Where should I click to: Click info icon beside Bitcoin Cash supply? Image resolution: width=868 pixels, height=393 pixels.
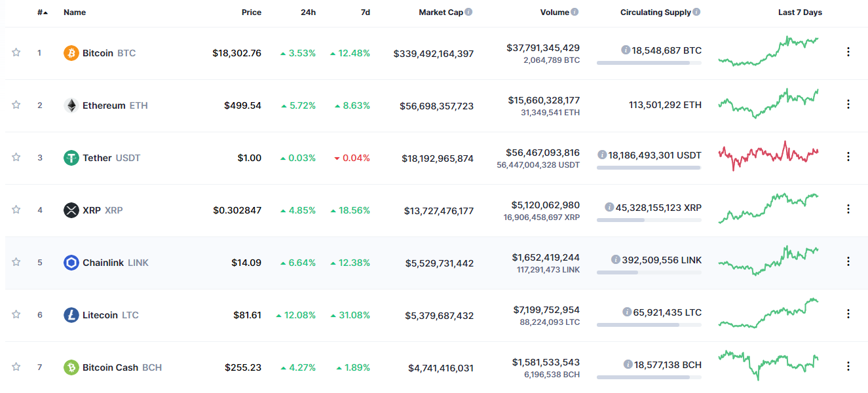(628, 364)
